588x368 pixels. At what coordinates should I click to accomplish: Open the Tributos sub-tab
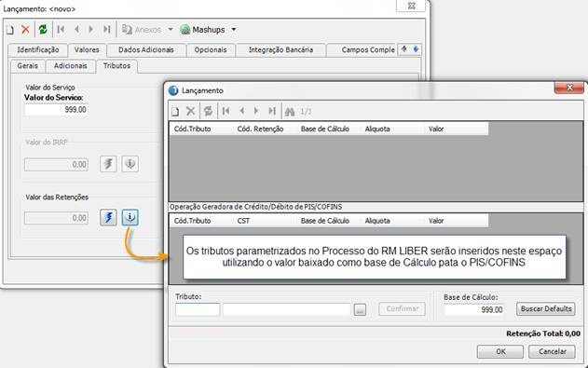coord(117,66)
